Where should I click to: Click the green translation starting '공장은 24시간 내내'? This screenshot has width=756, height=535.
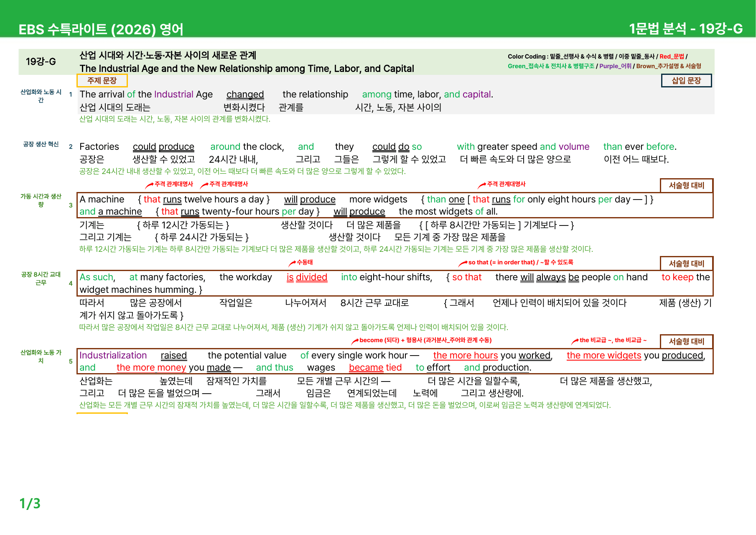[x=242, y=172]
